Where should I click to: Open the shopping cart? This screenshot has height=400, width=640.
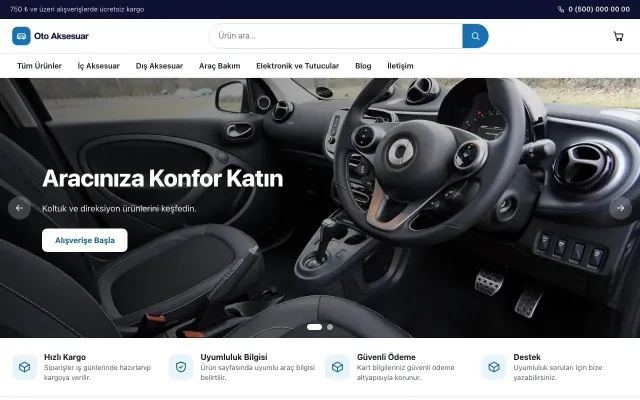(618, 36)
